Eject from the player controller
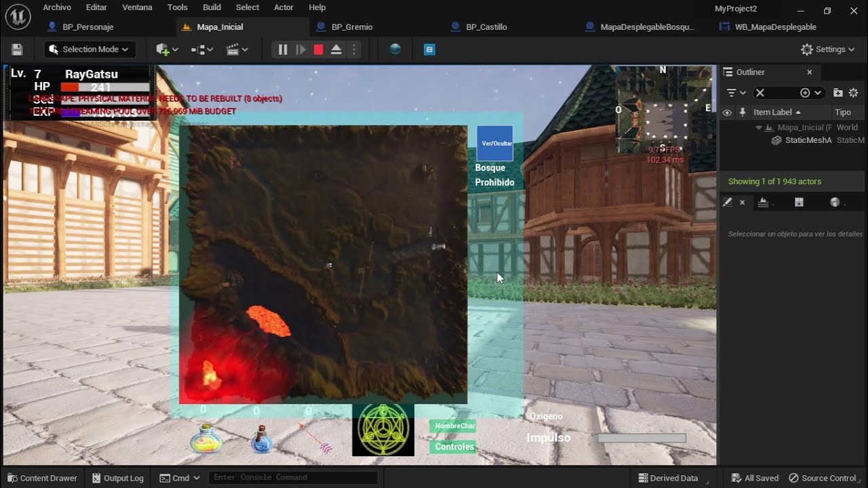 click(x=336, y=49)
